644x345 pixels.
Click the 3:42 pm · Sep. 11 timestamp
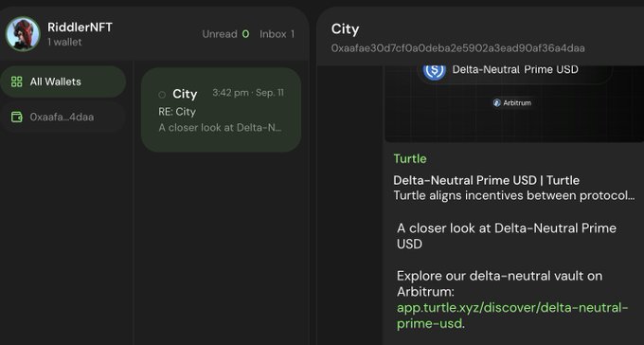coord(248,93)
